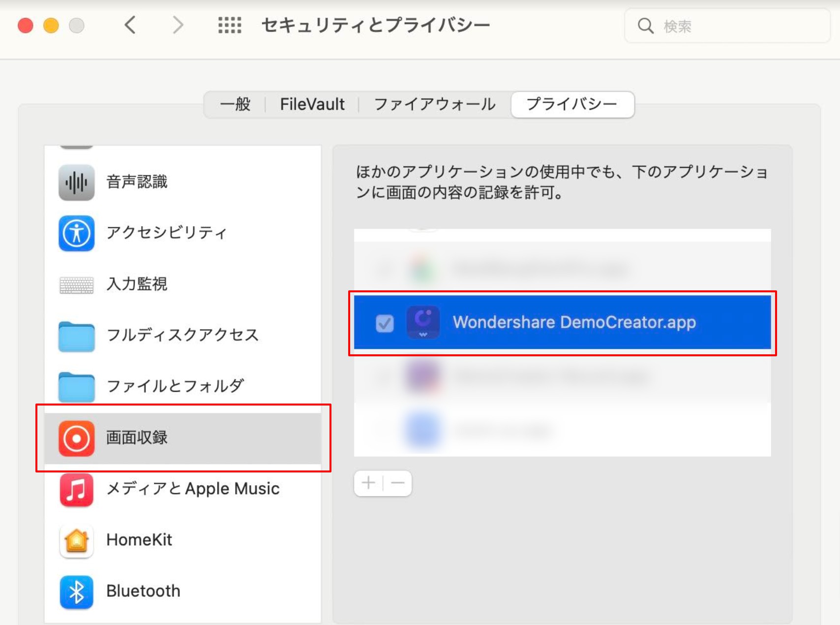Toggle the Wondershare DemoCreator.app checkbox

coord(385,323)
